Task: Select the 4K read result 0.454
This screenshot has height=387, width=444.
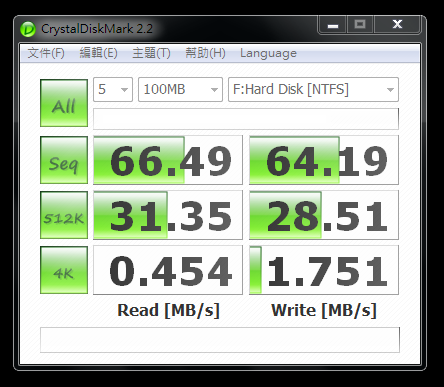Action: [168, 270]
